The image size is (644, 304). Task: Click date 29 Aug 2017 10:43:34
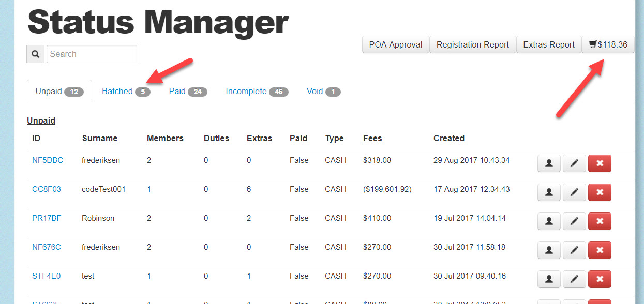click(472, 160)
